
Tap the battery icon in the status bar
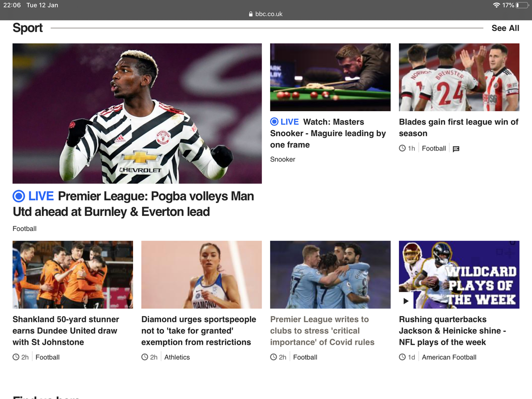(x=522, y=5)
